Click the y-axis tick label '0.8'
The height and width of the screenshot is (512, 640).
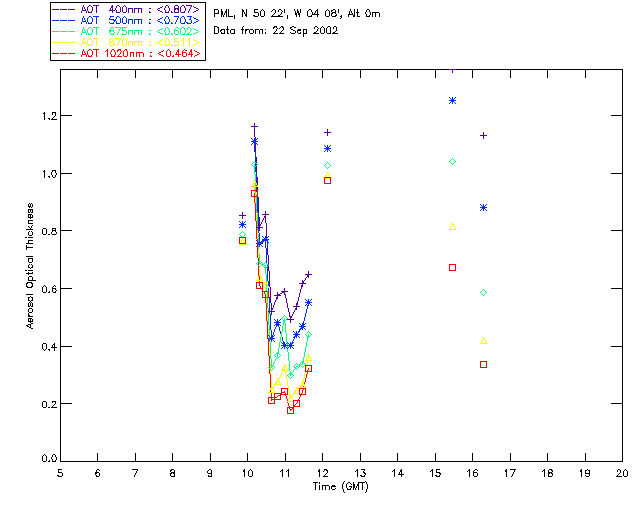tap(49, 231)
